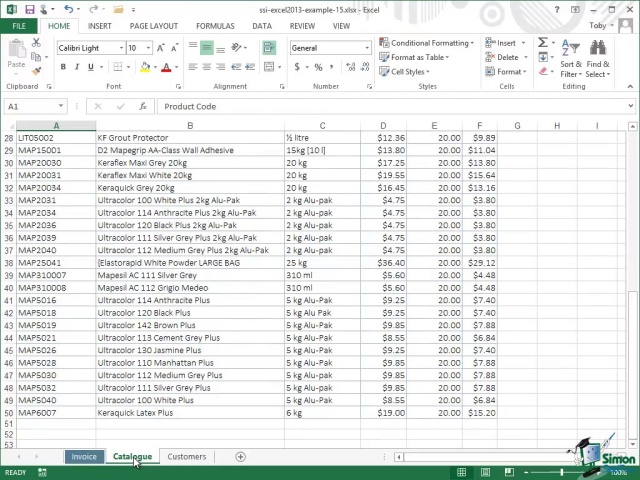Toggle Middle Align vertical alignment
The height and width of the screenshot is (480, 640).
pyautogui.click(x=207, y=47)
